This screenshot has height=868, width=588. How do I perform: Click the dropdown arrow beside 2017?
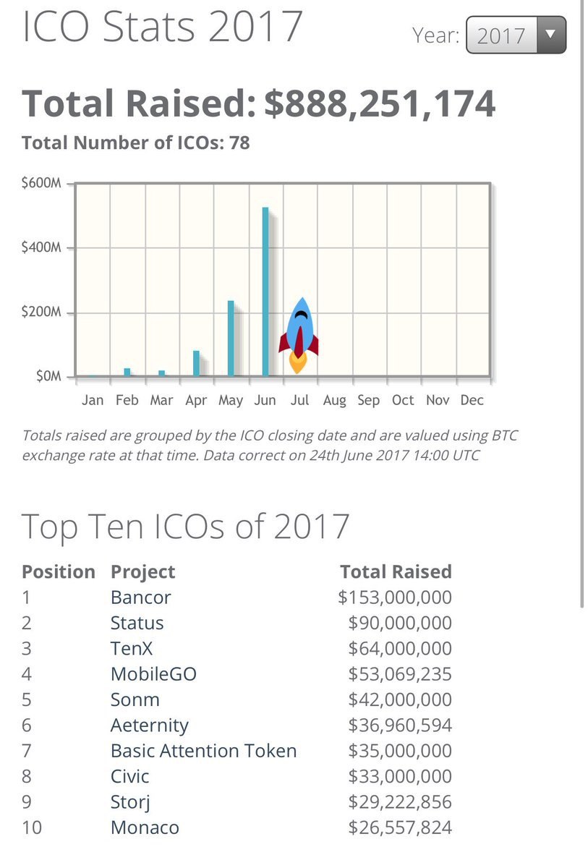(550, 35)
